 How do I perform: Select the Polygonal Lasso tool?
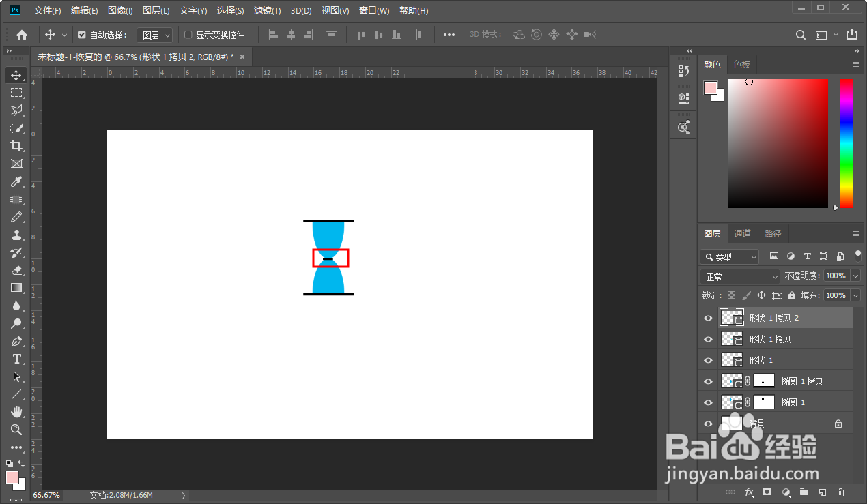pyautogui.click(x=16, y=110)
